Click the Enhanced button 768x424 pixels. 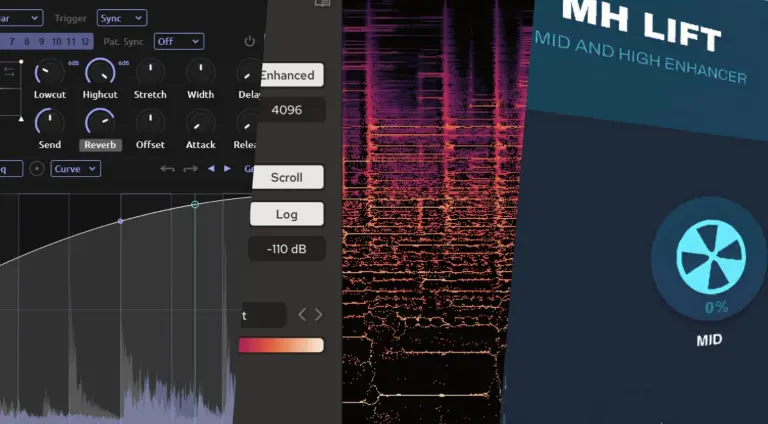291,75
